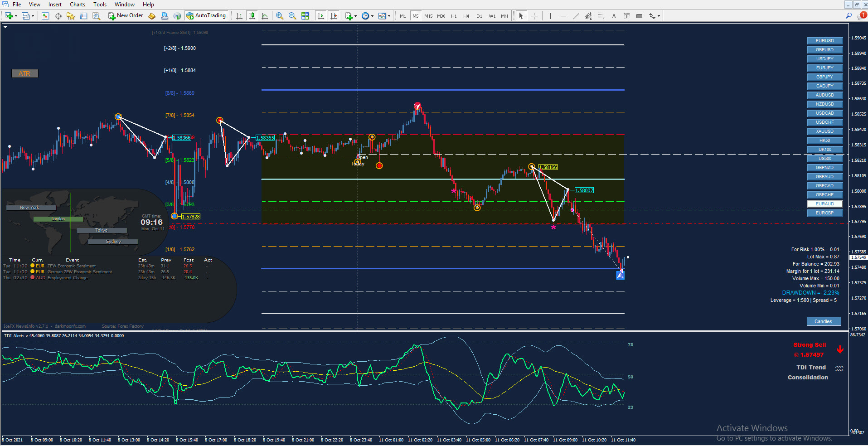
Task: Open the Profiles toolbar icon
Action: pos(25,16)
